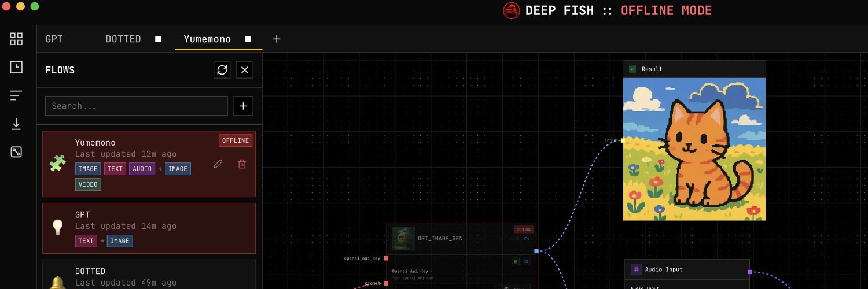Viewport: 868px width, 289px height.
Task: Focus the flows Search field
Action: (137, 106)
